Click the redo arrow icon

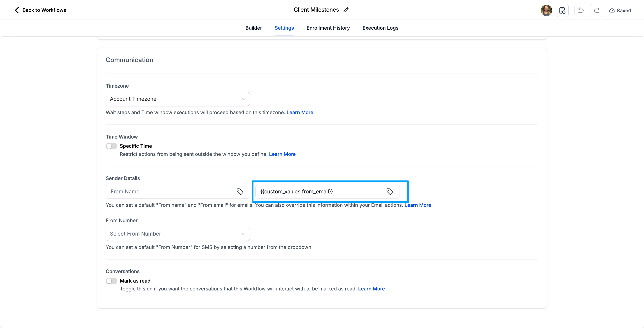(597, 10)
